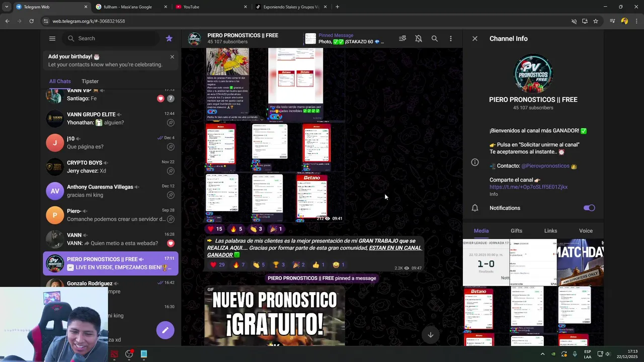Screen dimensions: 644x362
Task: Open the browser profile avatar
Action: (624, 21)
